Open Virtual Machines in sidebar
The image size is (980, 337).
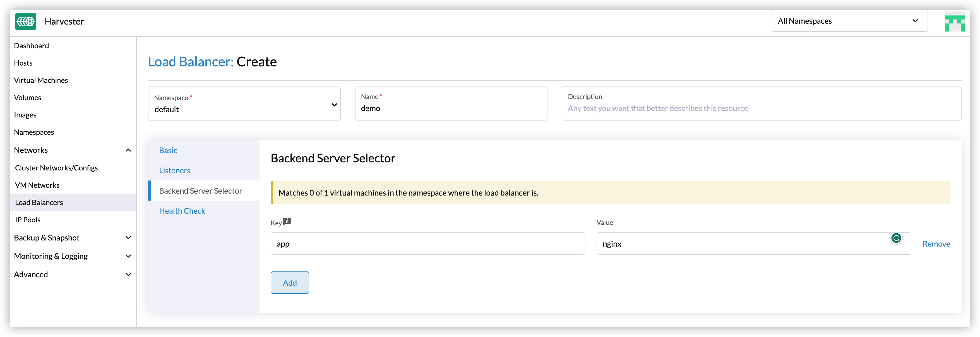tap(41, 80)
